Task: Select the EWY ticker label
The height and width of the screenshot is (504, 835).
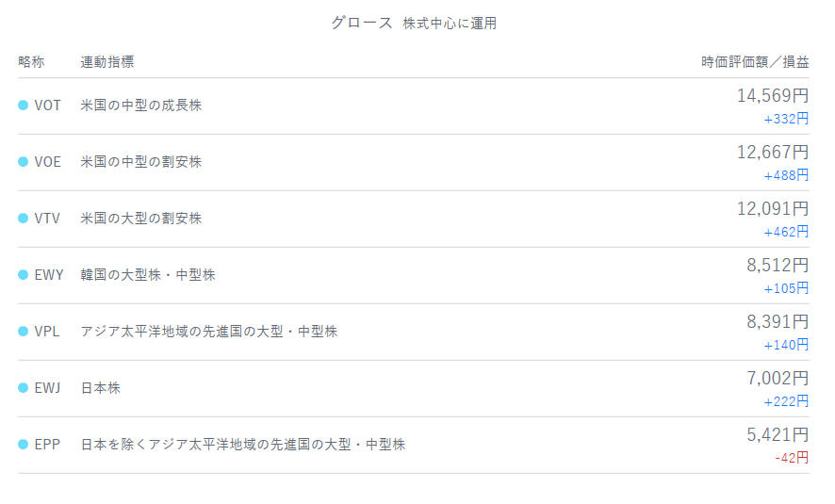Action: (x=48, y=275)
